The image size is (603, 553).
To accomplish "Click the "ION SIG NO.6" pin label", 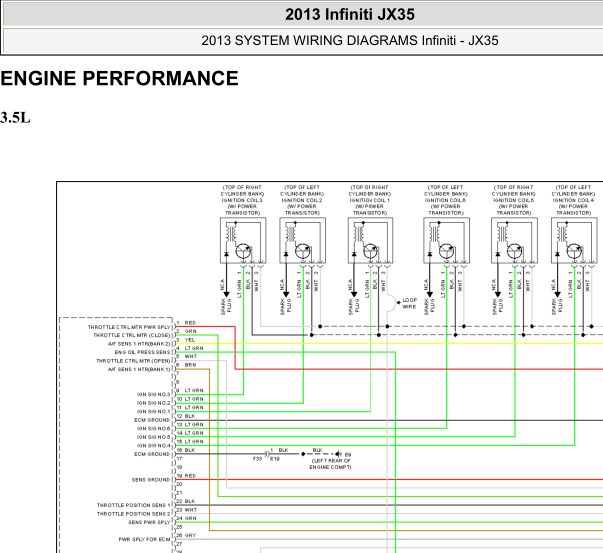I will pos(153,429).
